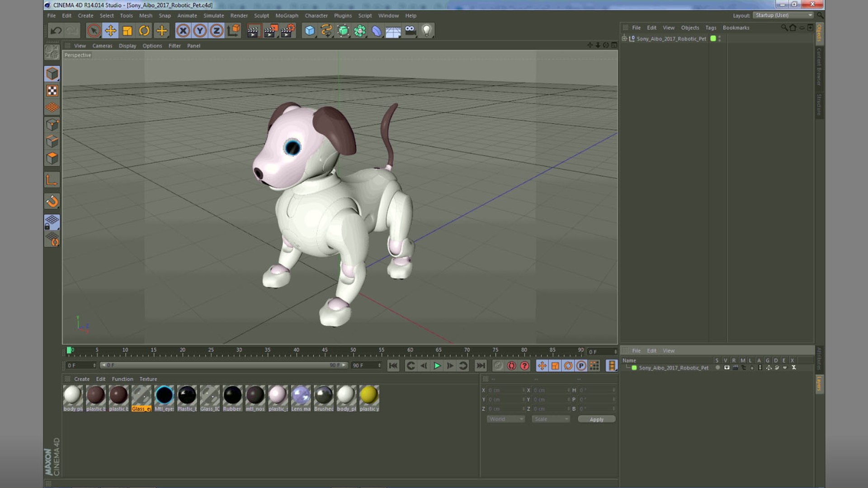Viewport: 868px width, 488px height.
Task: Switch to Polygons mode
Action: 52,159
